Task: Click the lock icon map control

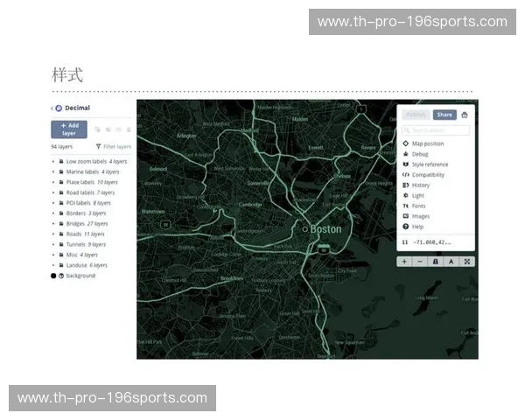Action: [435, 262]
